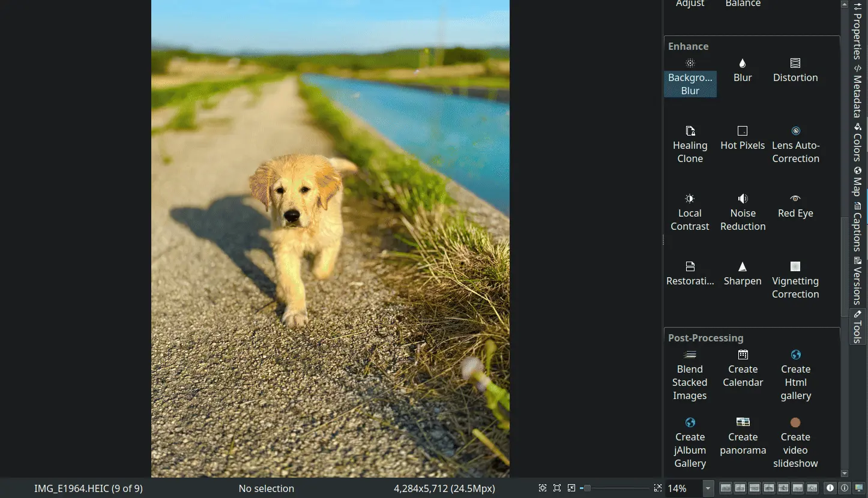Select the Red Eye tool
868x498 pixels.
click(795, 206)
